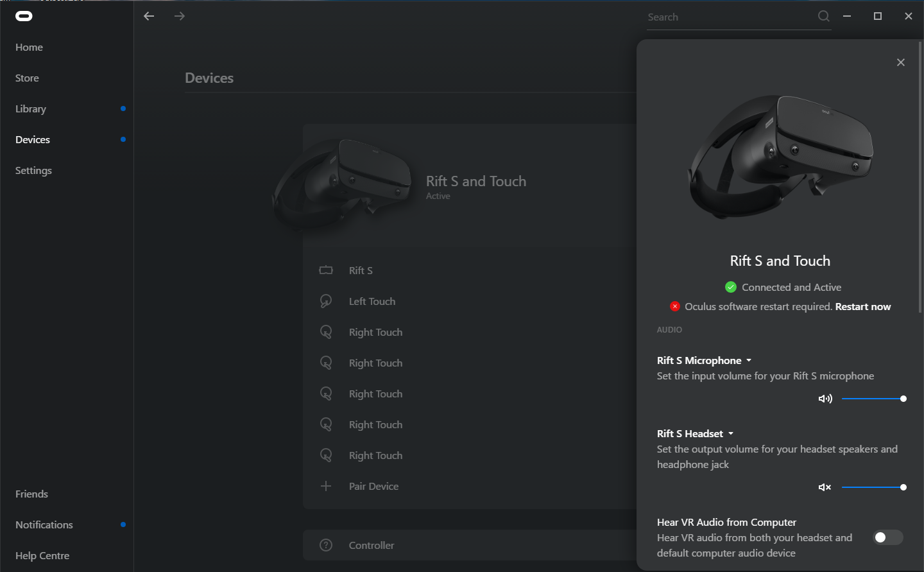This screenshot has height=572, width=924.
Task: Adjust the headset output volume slider
Action: [873, 487]
